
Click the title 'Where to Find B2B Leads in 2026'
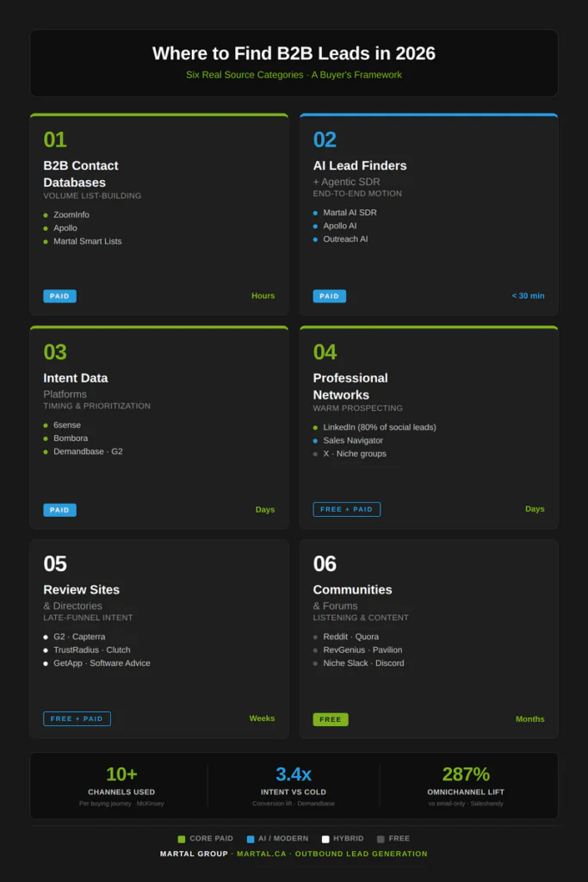[294, 53]
